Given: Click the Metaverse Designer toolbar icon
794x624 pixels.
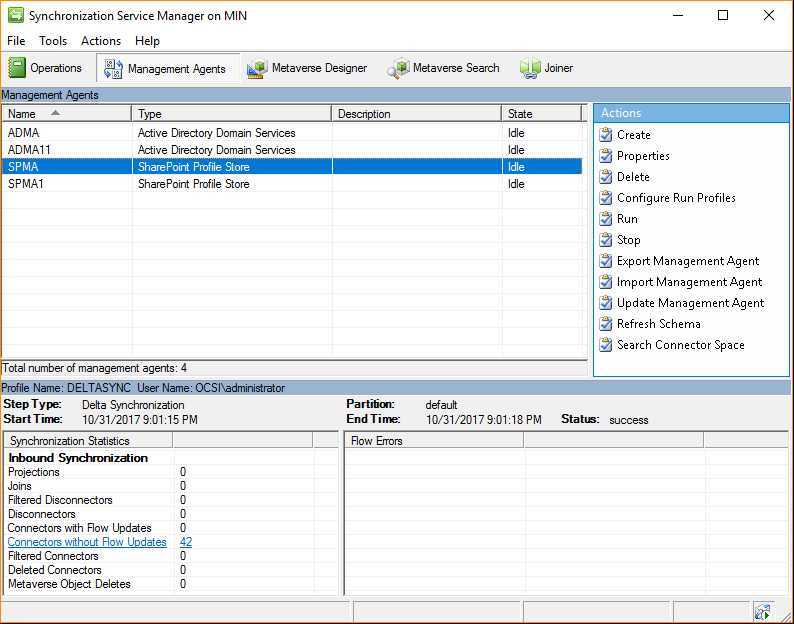Looking at the screenshot, I should click(257, 68).
